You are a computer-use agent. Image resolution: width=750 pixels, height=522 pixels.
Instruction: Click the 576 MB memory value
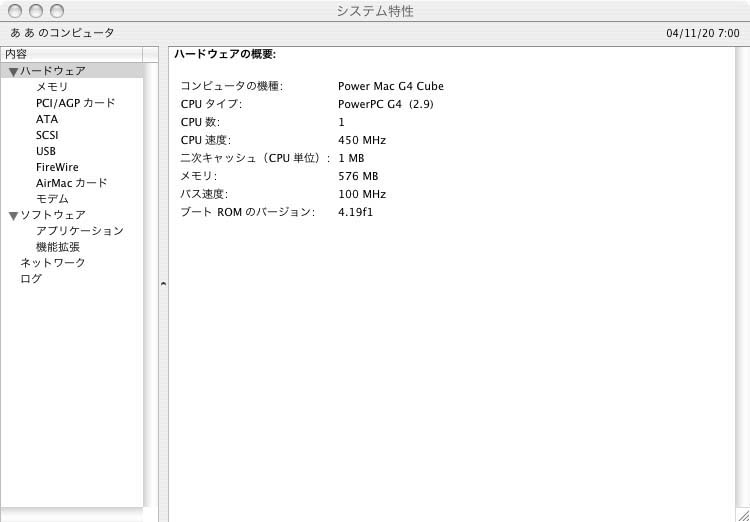click(358, 176)
